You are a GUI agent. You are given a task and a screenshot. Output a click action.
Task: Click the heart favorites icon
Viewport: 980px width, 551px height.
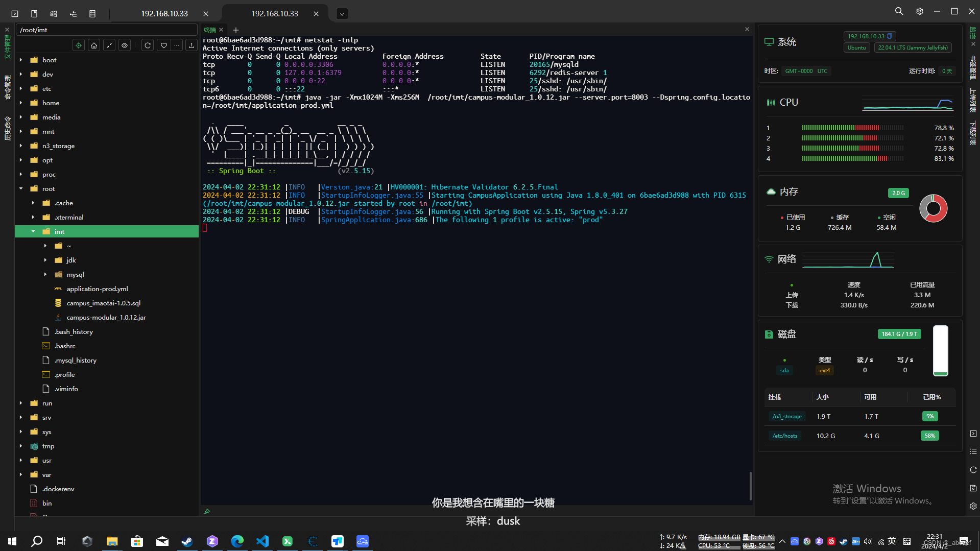pos(163,45)
